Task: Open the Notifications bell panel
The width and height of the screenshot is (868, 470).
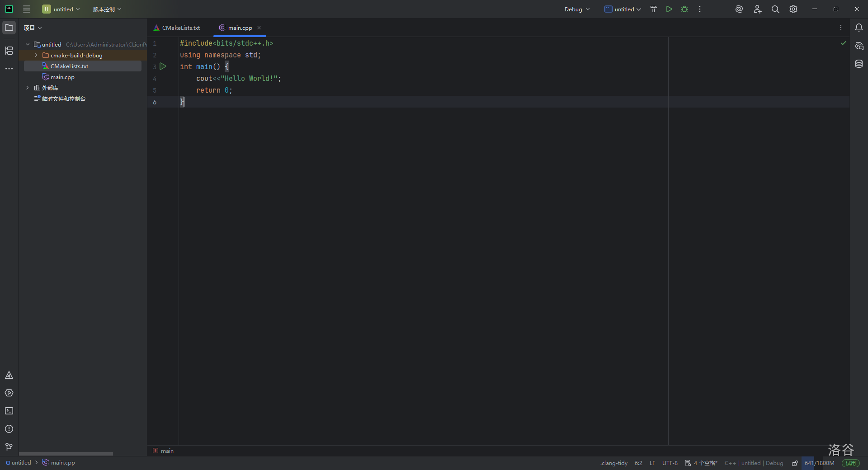Action: click(x=859, y=28)
